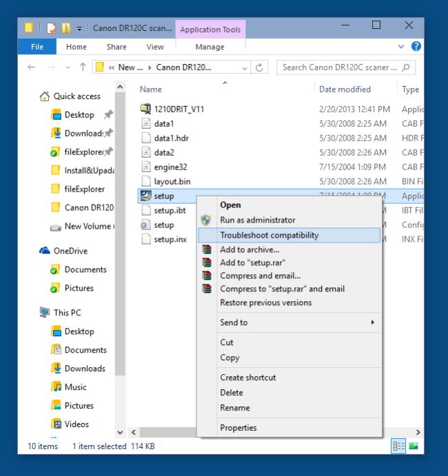Expand the ribbon with the chevron
This screenshot has height=476, width=448.
click(401, 46)
